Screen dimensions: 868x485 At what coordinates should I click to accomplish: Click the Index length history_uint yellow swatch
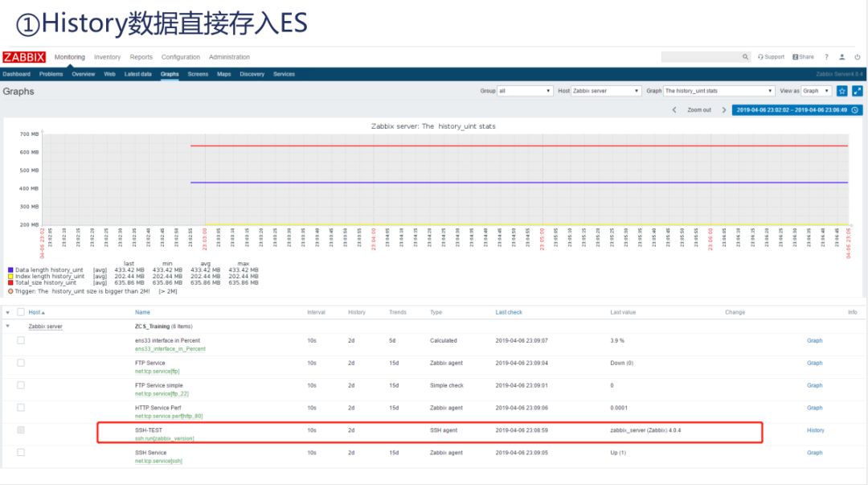pyautogui.click(x=10, y=276)
